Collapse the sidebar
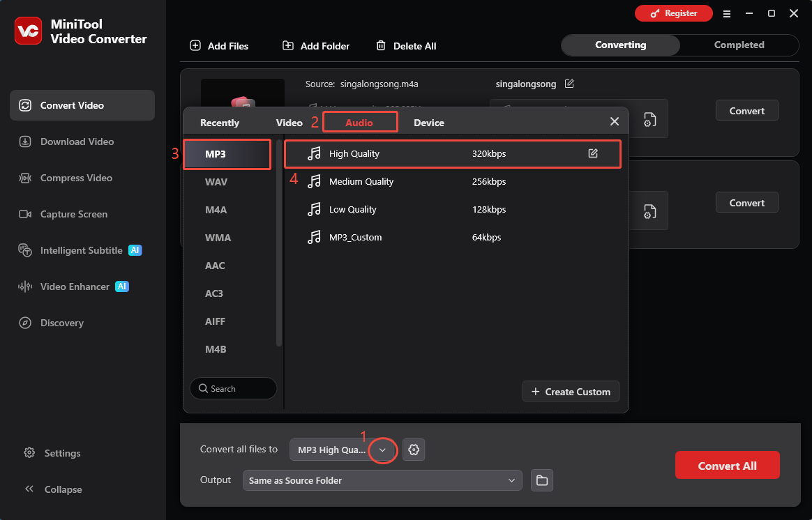This screenshot has width=812, height=520. pyautogui.click(x=52, y=489)
